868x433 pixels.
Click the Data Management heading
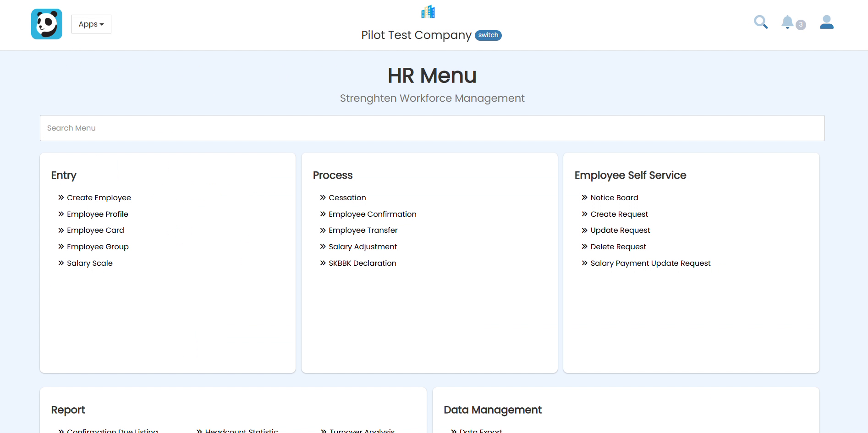493,410
